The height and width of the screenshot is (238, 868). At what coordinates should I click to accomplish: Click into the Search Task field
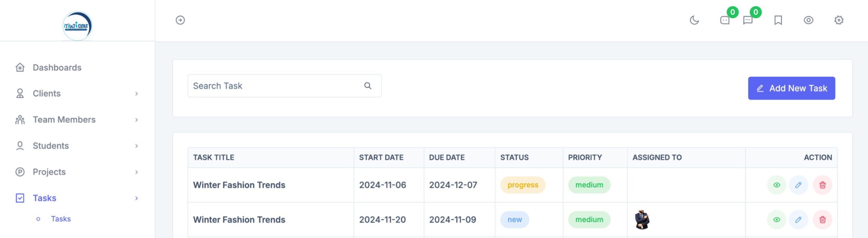(x=273, y=86)
